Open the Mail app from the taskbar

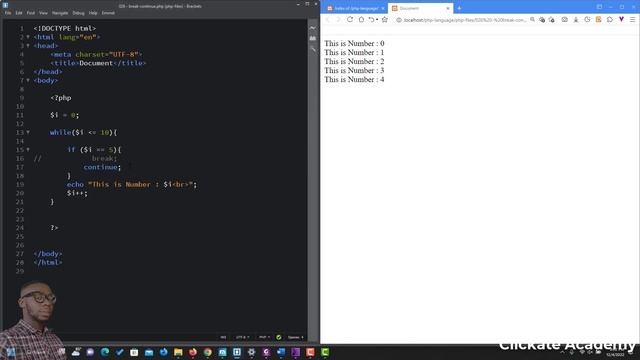pos(149,352)
